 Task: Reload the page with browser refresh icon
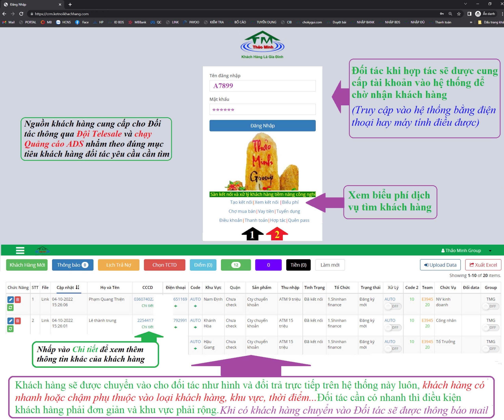tap(21, 14)
